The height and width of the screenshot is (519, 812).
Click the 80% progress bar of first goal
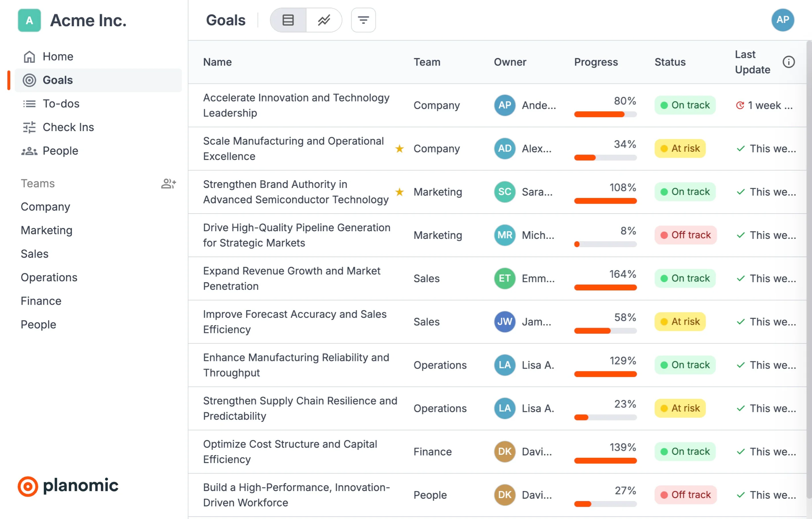point(605,114)
